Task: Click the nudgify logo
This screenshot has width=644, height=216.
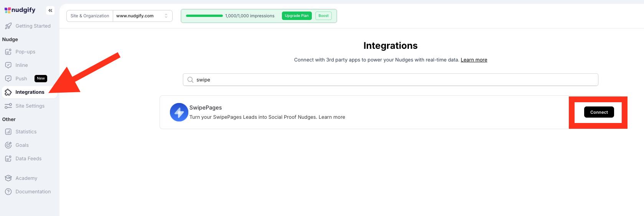Action: 20,10
